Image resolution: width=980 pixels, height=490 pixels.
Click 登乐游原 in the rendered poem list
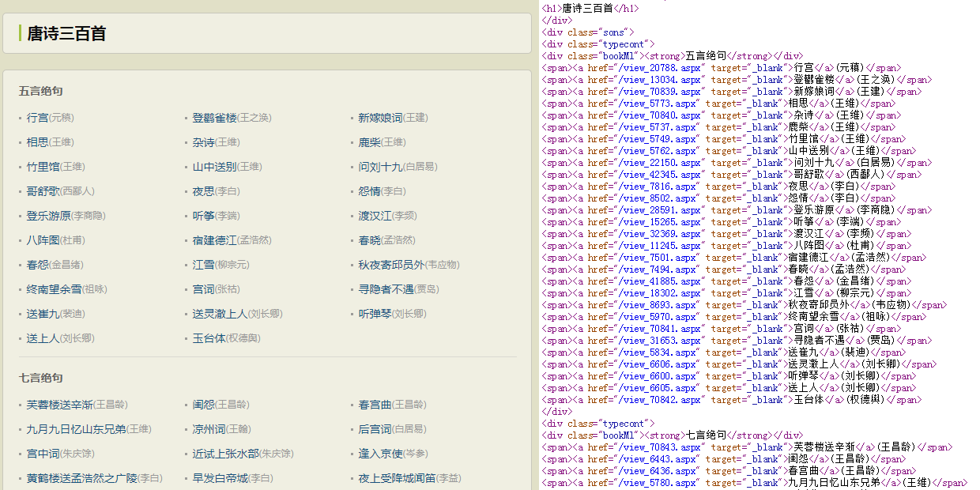tap(49, 216)
